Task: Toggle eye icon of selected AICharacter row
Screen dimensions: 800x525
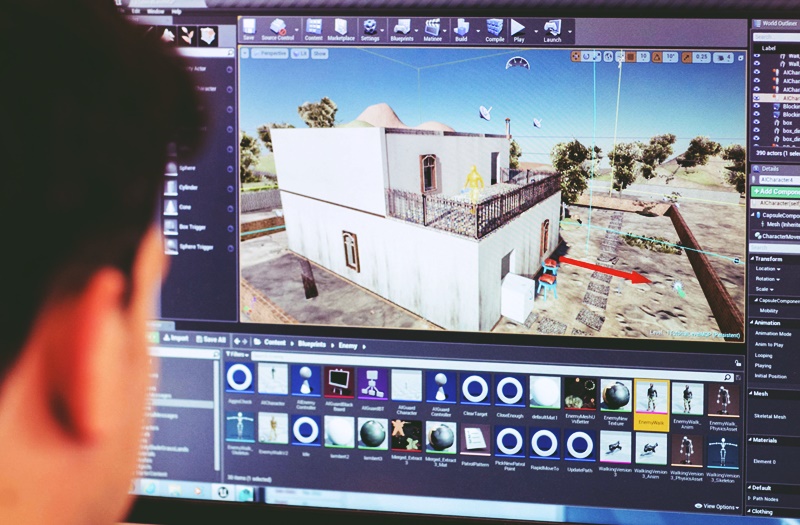Action: [757, 97]
